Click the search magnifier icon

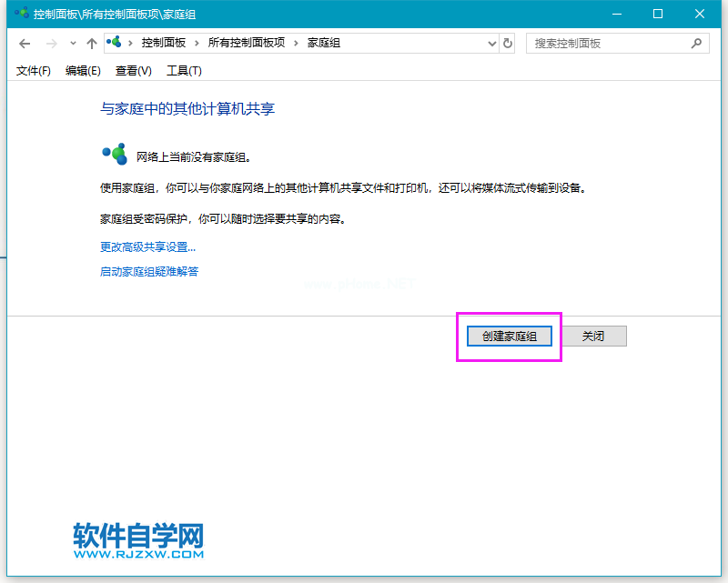pyautogui.click(x=696, y=43)
